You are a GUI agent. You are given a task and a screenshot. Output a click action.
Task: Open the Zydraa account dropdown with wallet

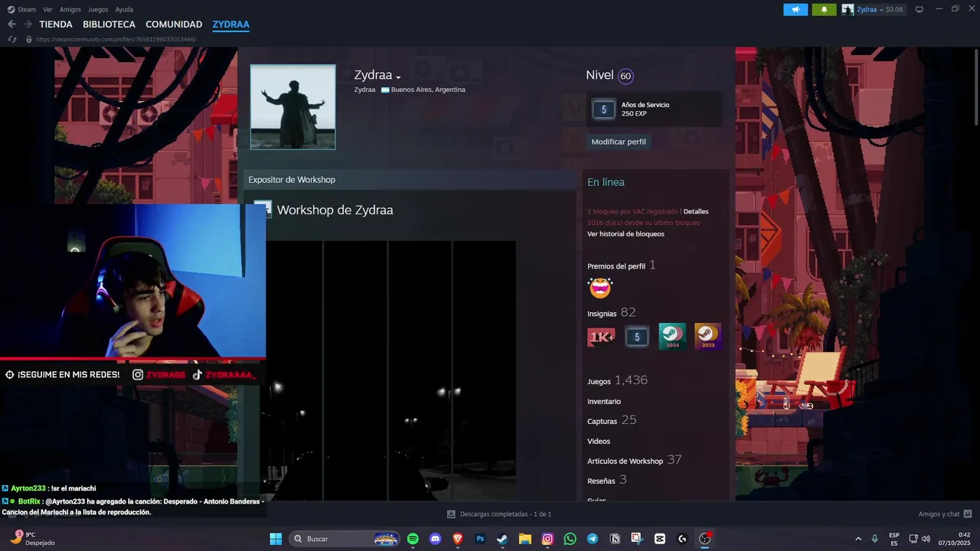pos(873,9)
